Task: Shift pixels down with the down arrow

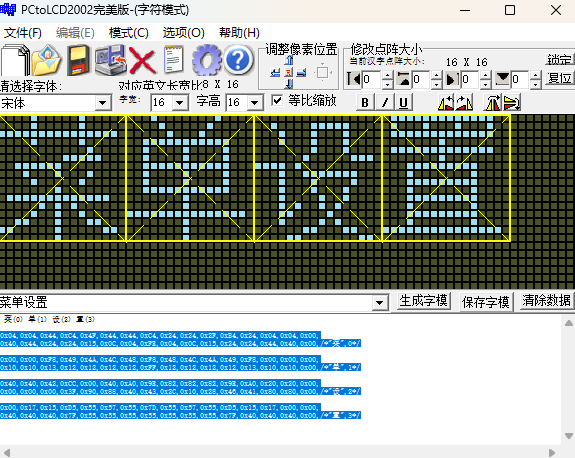Action: tap(289, 84)
